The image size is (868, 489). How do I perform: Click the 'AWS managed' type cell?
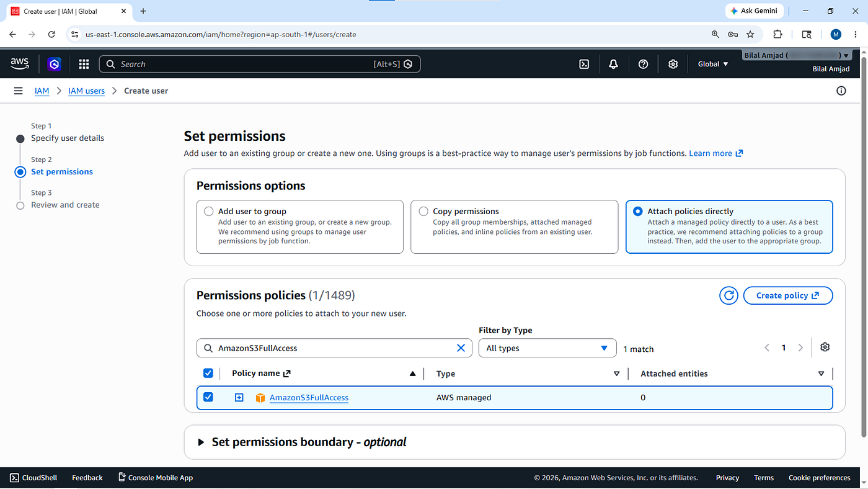(464, 397)
